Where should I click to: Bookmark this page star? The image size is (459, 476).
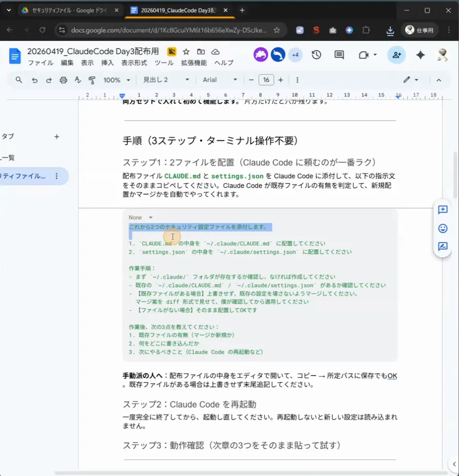[x=277, y=30]
